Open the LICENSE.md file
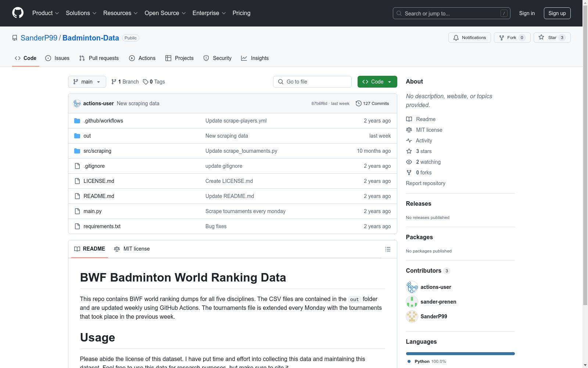This screenshot has height=368, width=588. [99, 181]
